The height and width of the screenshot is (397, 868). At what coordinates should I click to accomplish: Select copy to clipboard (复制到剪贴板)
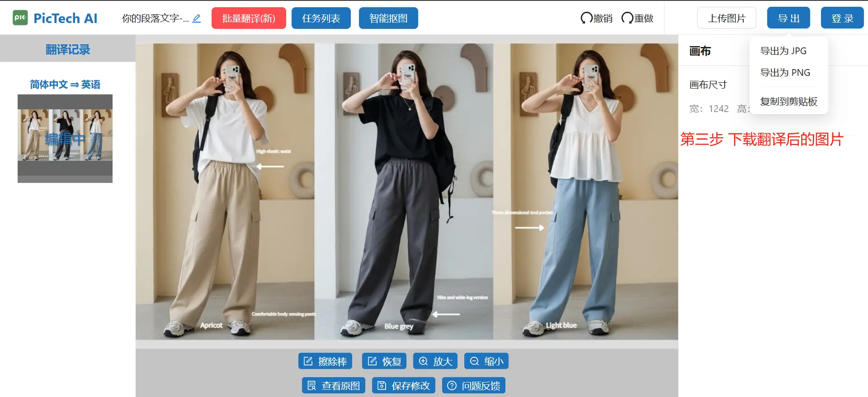[789, 102]
